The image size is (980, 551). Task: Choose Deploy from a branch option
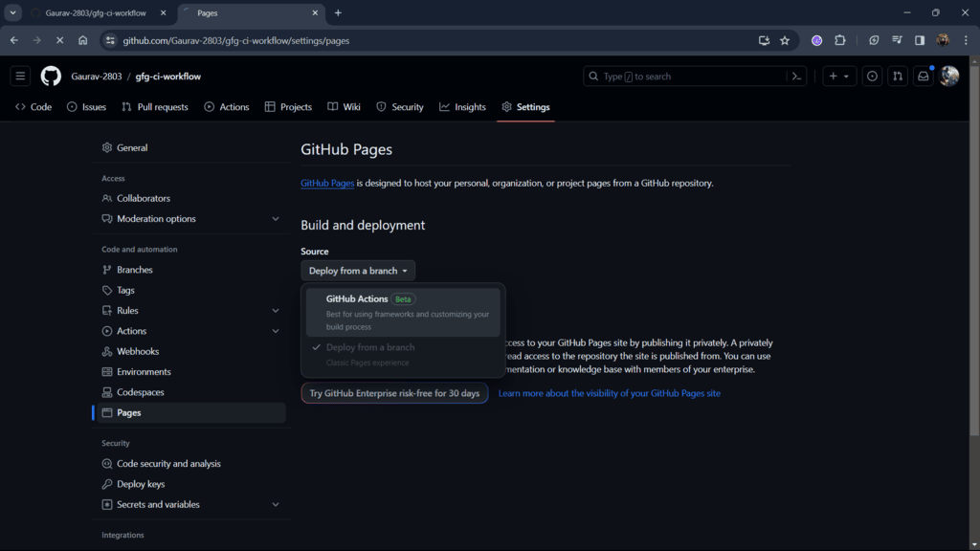click(403, 354)
